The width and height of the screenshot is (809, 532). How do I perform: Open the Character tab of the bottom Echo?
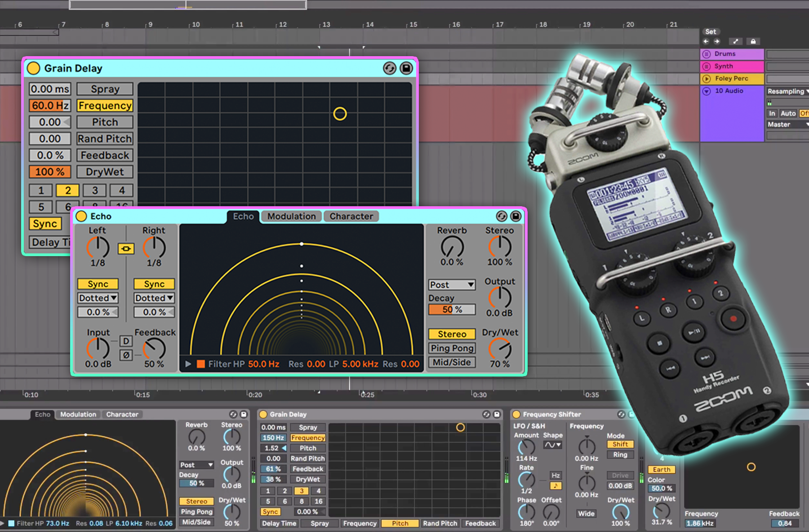pyautogui.click(x=122, y=414)
